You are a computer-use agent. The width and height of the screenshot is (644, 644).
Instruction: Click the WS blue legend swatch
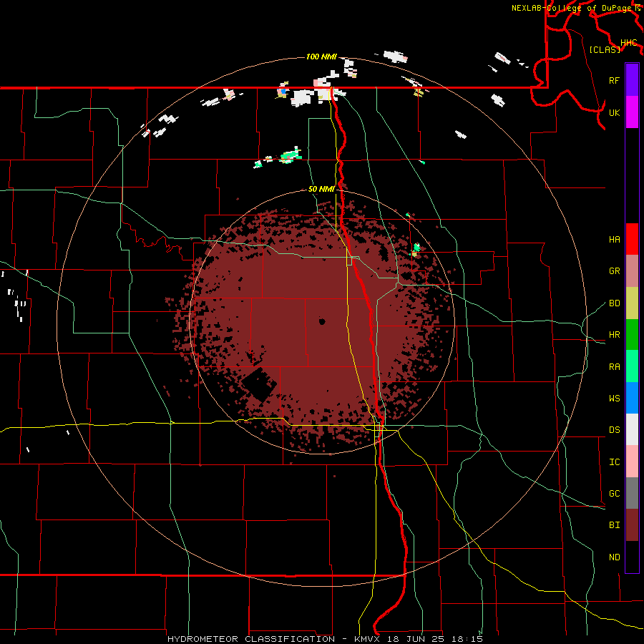coord(632,398)
